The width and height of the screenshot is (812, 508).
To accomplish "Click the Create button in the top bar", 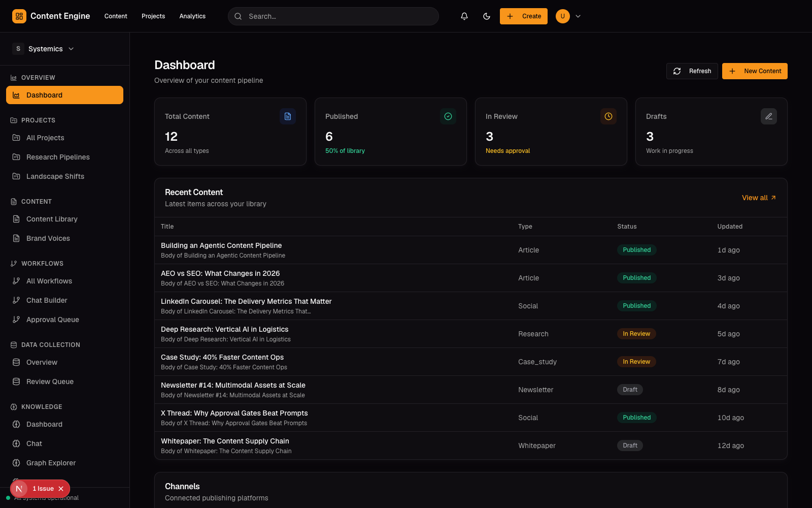I will [523, 16].
